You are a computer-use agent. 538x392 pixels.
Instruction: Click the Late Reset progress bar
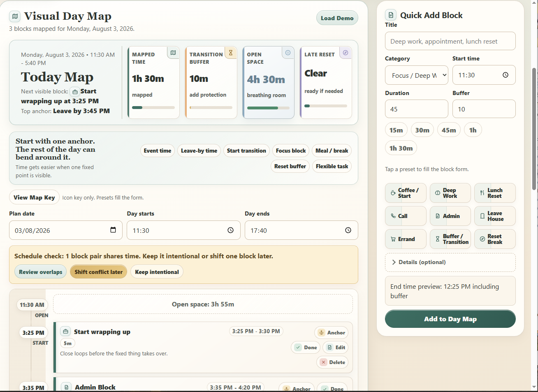[326, 106]
